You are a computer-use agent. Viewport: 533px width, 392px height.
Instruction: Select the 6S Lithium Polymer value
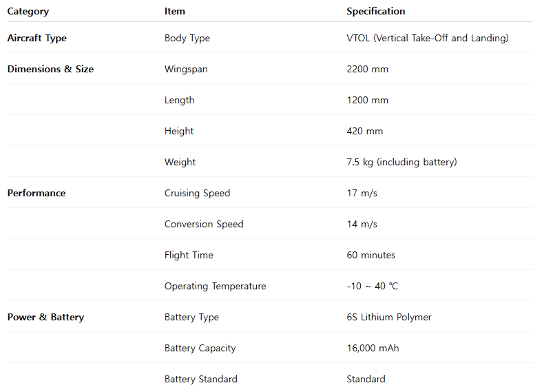pos(389,317)
